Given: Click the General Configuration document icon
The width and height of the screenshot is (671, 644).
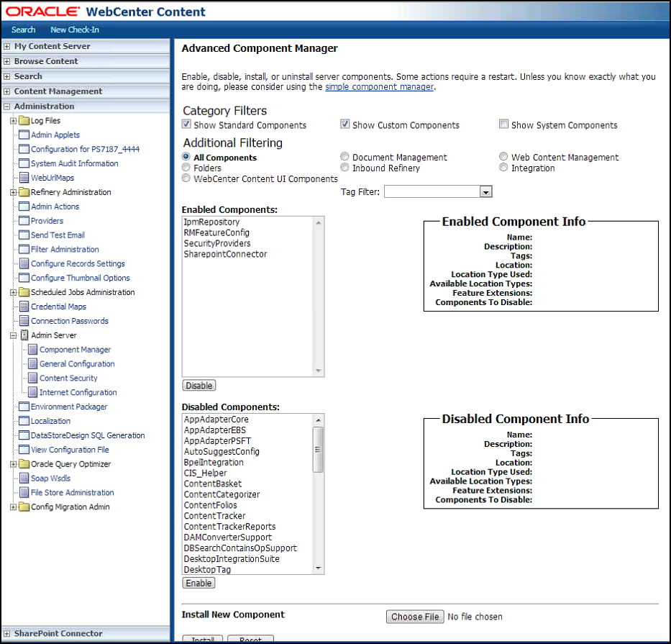Looking at the screenshot, I should pos(33,364).
